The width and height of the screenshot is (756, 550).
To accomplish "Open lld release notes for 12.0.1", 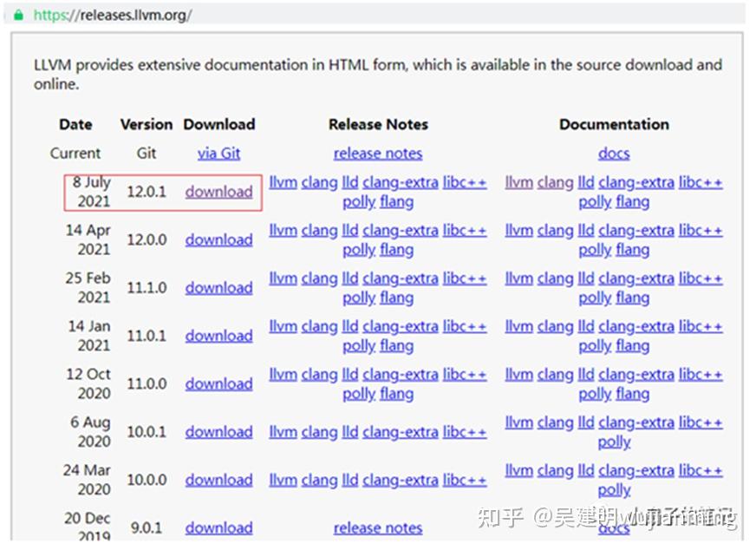I will pyautogui.click(x=350, y=182).
